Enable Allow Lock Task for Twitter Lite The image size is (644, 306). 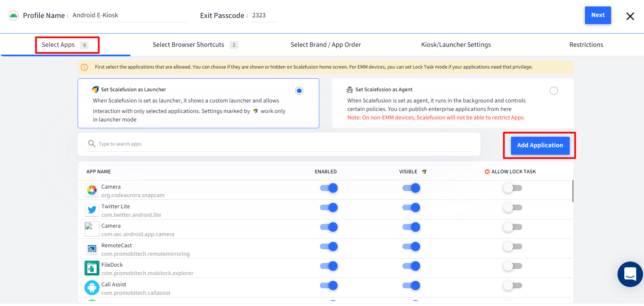(x=513, y=208)
